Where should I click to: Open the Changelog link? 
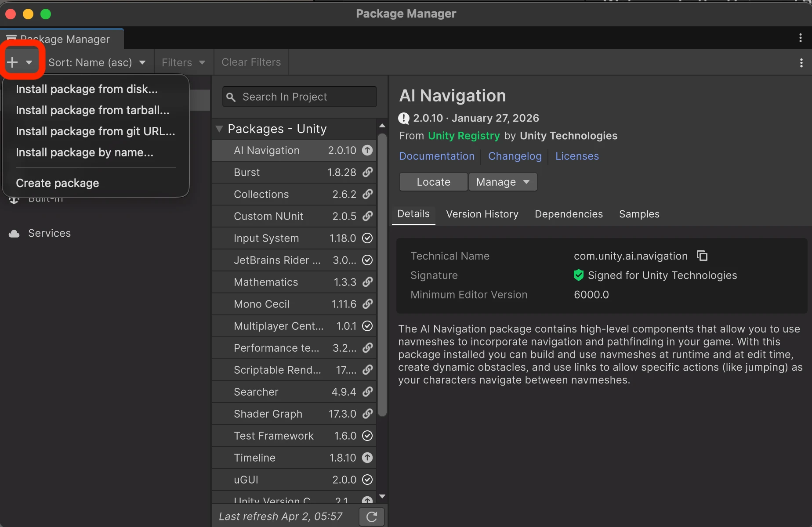tap(515, 156)
